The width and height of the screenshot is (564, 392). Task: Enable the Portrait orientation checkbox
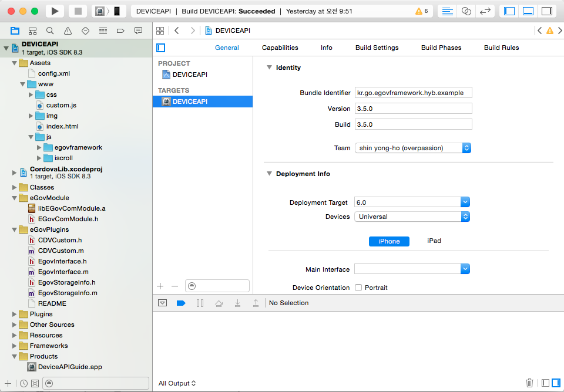[358, 288]
